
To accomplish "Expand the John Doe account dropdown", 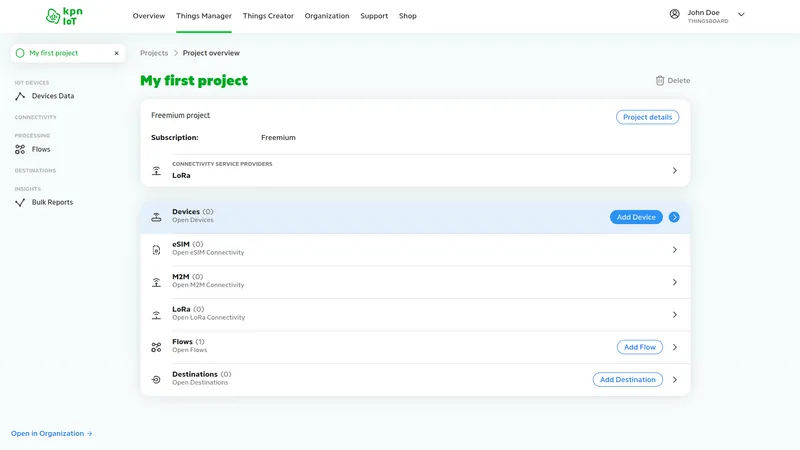I will pyautogui.click(x=741, y=14).
